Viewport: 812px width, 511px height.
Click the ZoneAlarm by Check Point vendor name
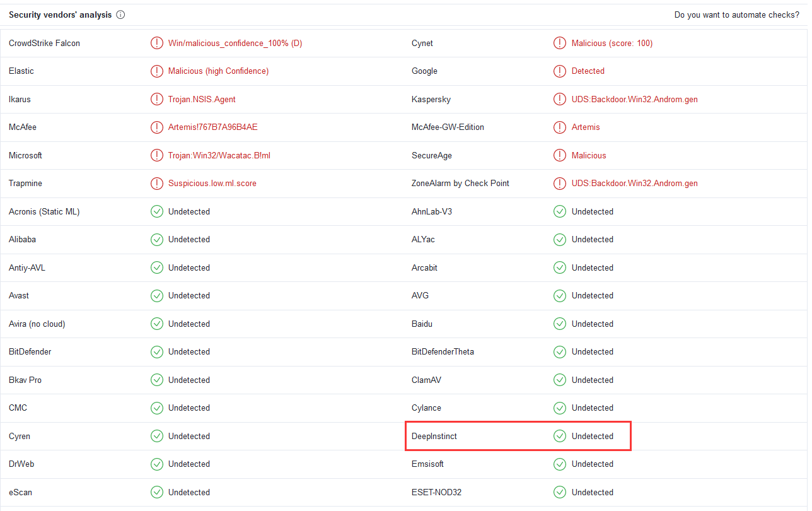tap(460, 184)
